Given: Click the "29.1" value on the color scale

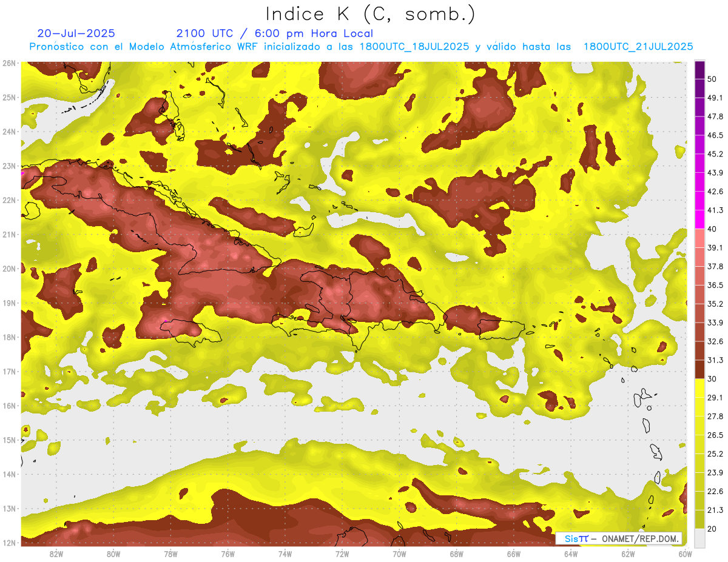Looking at the screenshot, I should pyautogui.click(x=715, y=398).
